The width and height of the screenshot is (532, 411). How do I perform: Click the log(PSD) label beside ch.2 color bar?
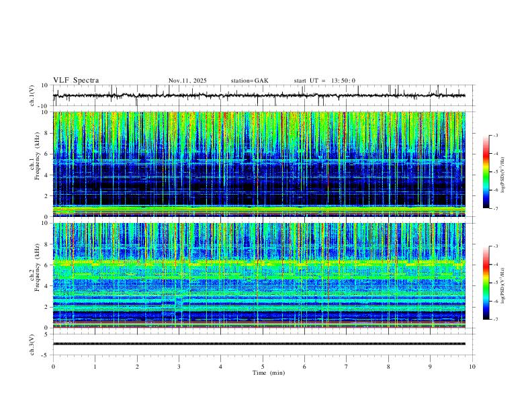pos(503,285)
